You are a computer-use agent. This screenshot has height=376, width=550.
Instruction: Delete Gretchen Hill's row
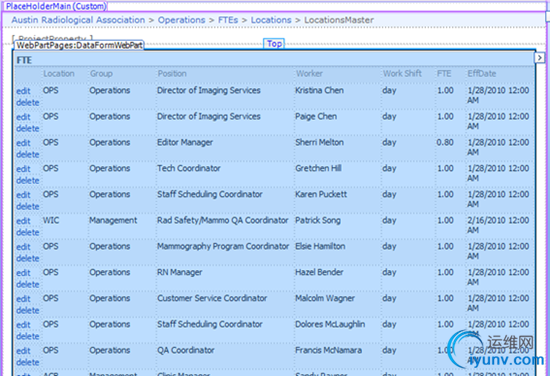tap(28, 181)
